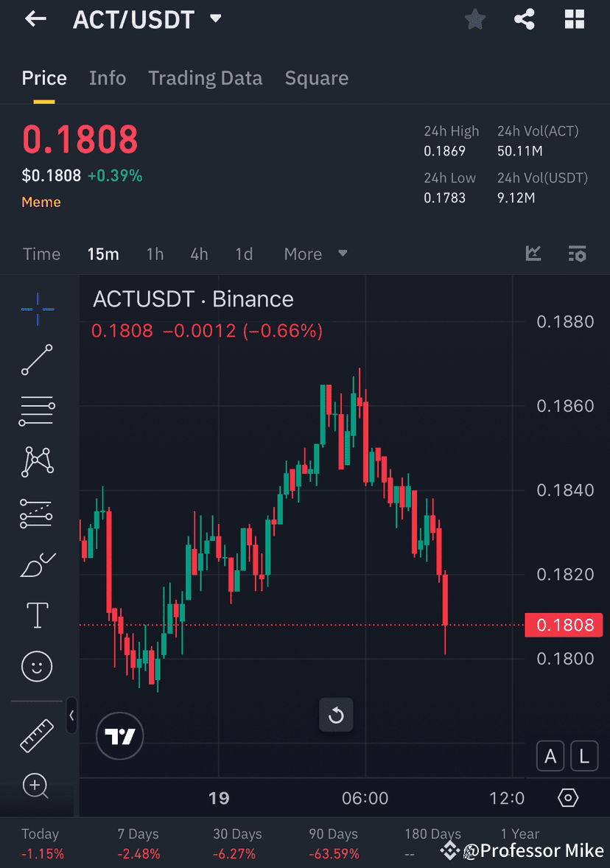Select the ruler measurement tool
The image size is (610, 868).
pos(36,734)
